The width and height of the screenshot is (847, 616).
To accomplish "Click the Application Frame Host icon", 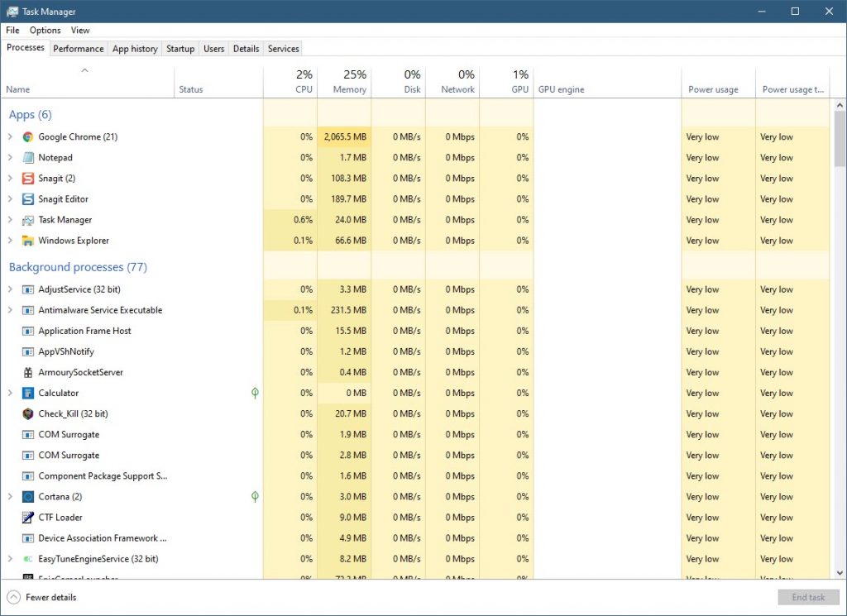I will pos(28,331).
